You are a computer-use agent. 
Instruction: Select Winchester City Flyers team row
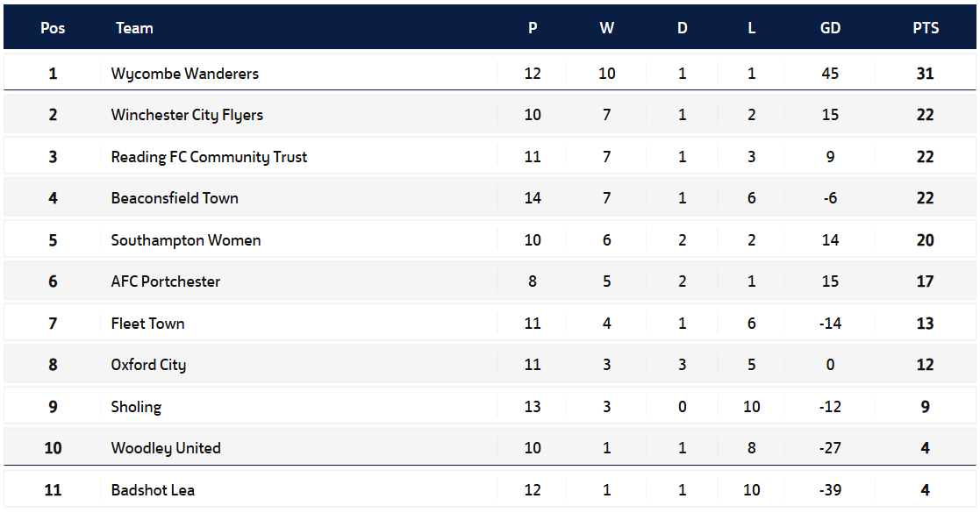pyautogui.click(x=187, y=115)
